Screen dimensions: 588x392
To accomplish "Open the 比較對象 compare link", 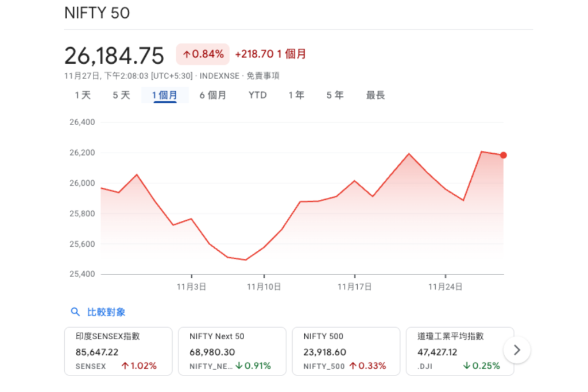I will pos(106,312).
